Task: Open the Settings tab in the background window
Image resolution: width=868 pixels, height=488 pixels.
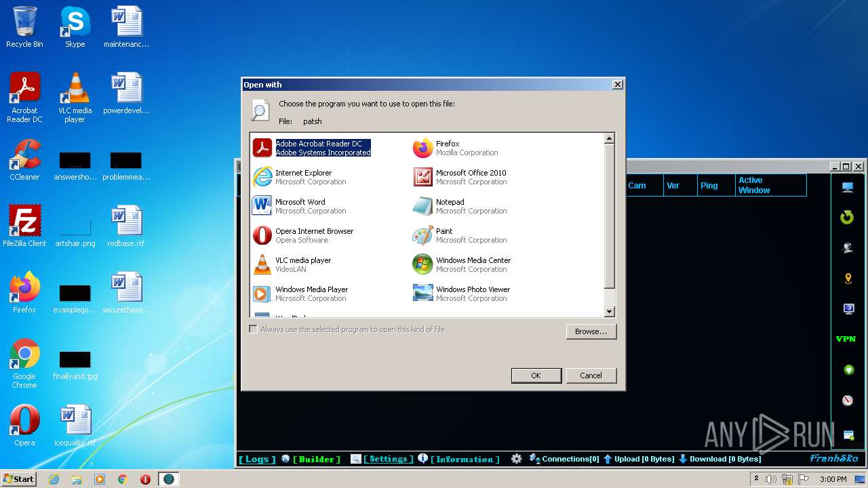Action: point(388,459)
